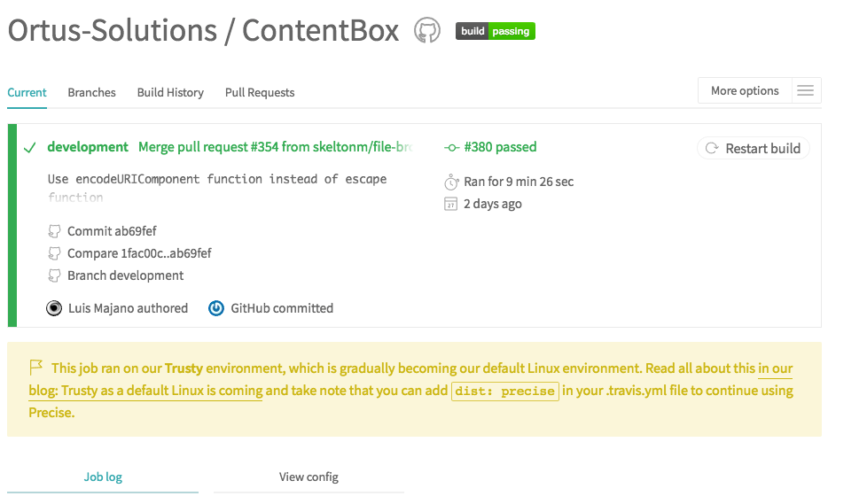Viewport: 867px width, 504px height.
Task: Switch to the Branches tab
Action: coord(91,92)
